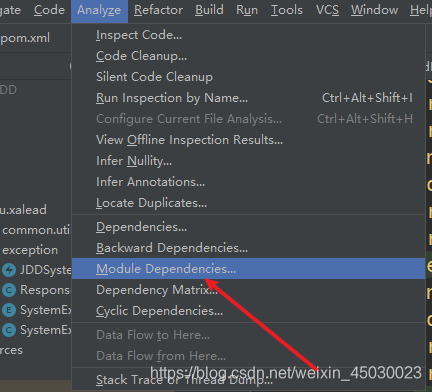Open the Build menu
432x392 pixels.
pyautogui.click(x=209, y=10)
